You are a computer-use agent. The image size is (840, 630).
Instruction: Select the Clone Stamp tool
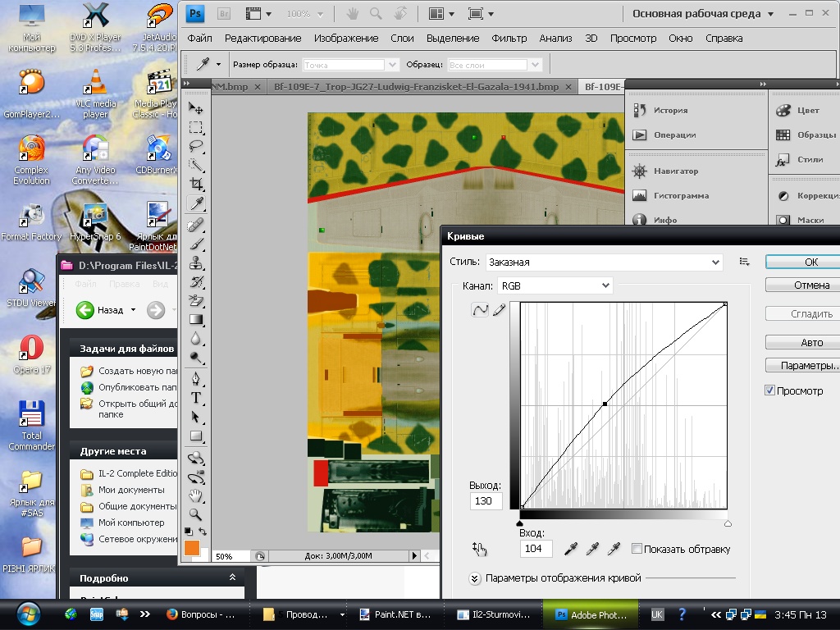[196, 262]
